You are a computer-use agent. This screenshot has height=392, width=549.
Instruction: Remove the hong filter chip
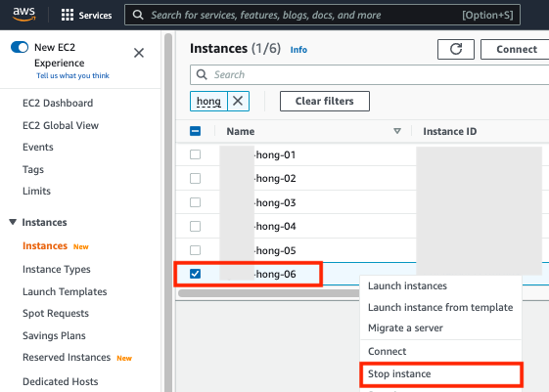click(x=238, y=101)
